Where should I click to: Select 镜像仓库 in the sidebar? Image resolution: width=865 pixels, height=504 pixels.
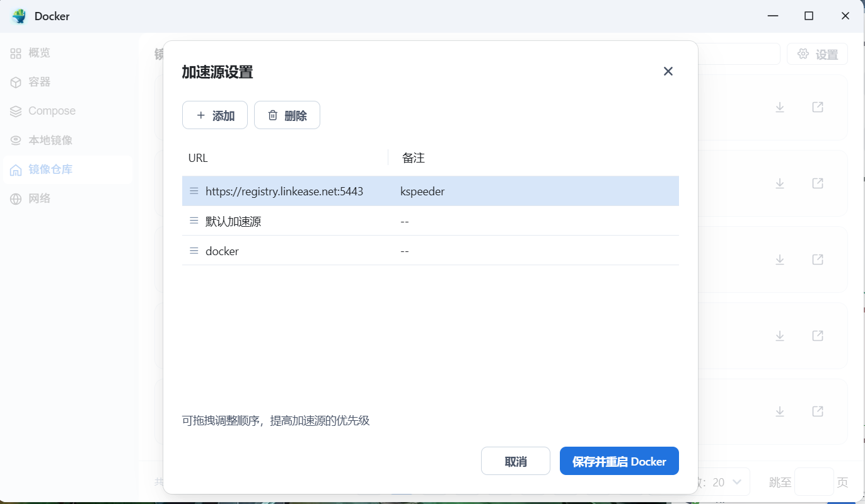[x=67, y=169]
